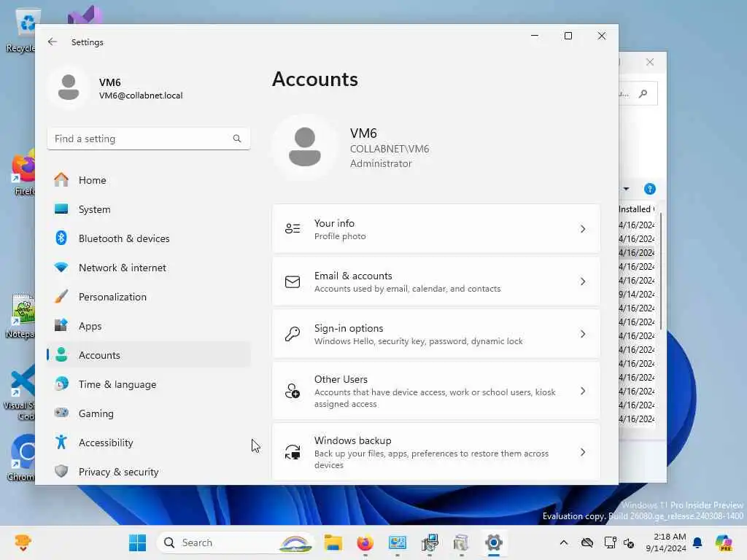Image resolution: width=747 pixels, height=560 pixels.
Task: Open the Control Panel taskbar icon
Action: [398, 542]
